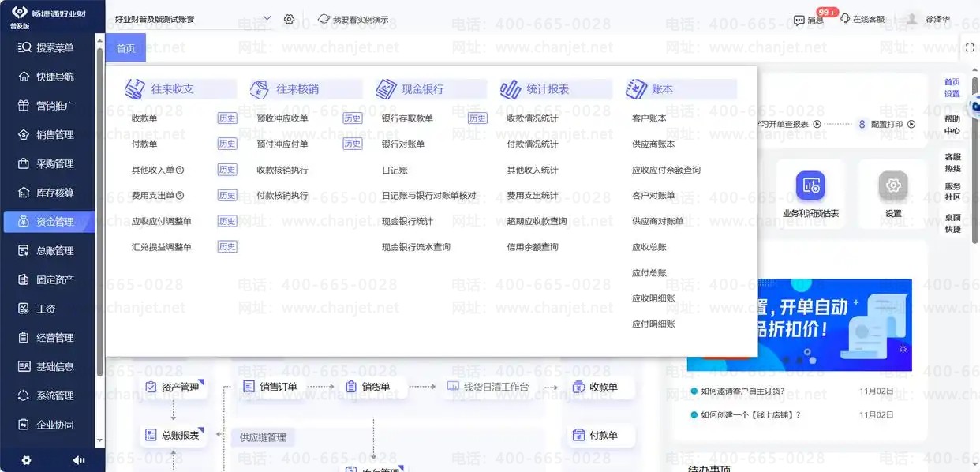Switch to the 首页 tab
The image size is (980, 472).
click(x=125, y=48)
